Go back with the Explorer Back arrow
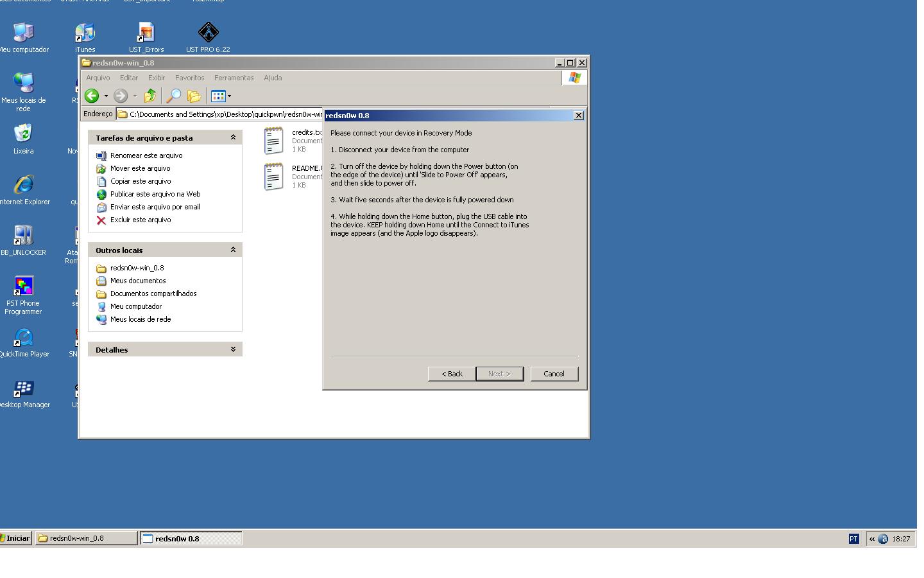924x578 pixels. [x=92, y=96]
